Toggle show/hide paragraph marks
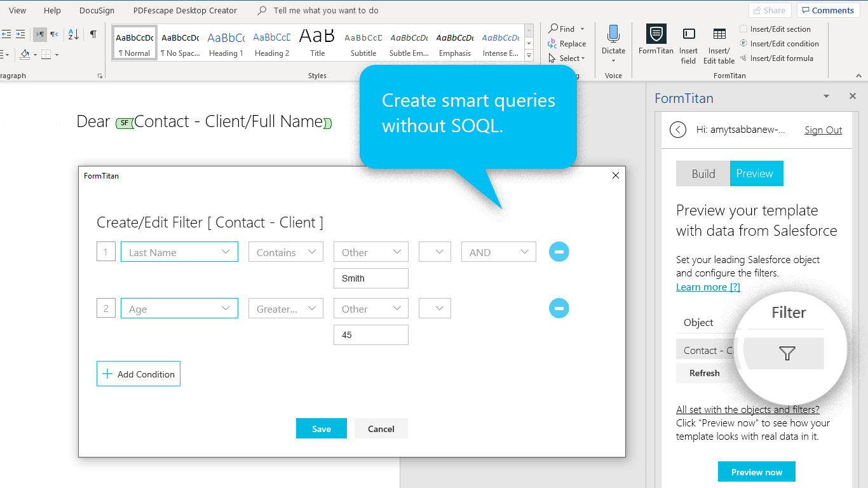Screen dimensions: 868x488 pos(93,34)
